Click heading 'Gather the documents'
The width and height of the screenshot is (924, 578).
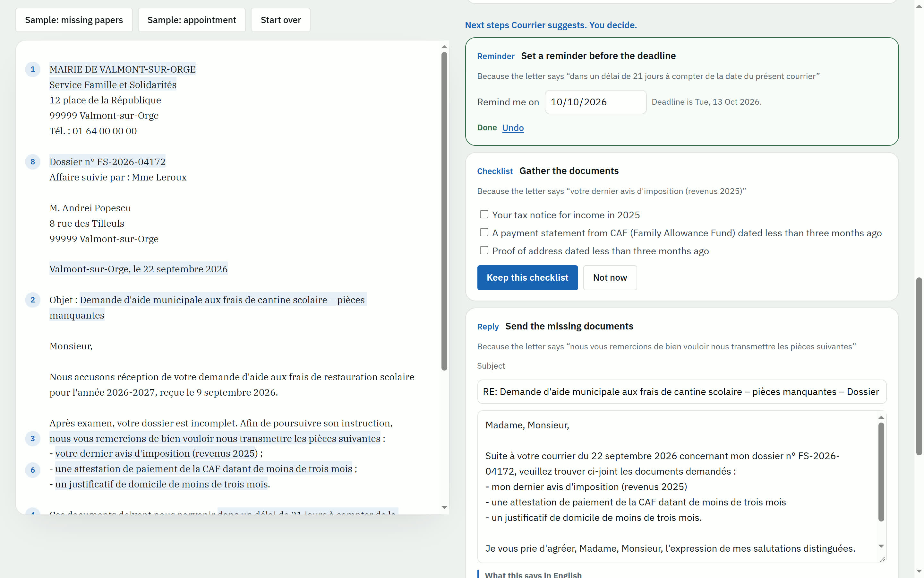coord(569,171)
